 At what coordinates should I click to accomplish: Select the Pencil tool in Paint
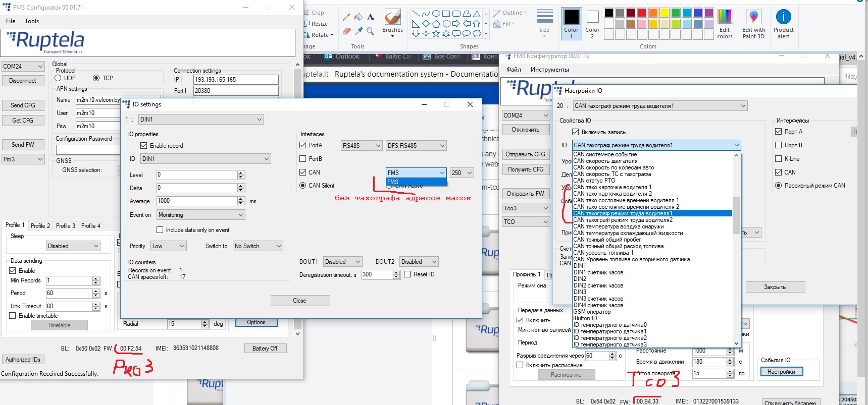point(346,17)
